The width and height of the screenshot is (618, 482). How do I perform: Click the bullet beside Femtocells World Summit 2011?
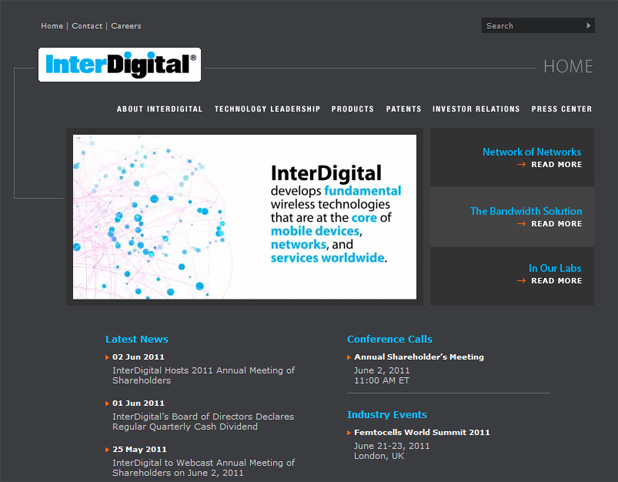point(349,433)
